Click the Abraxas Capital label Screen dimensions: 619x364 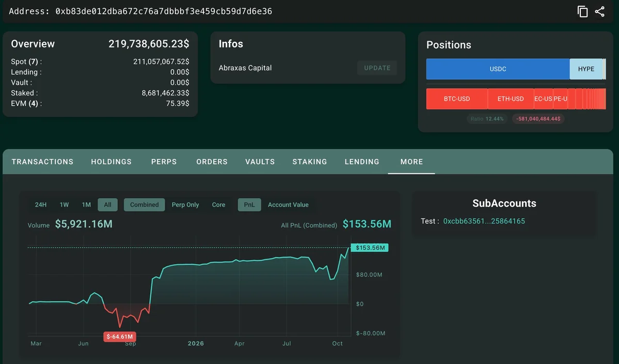click(x=245, y=68)
